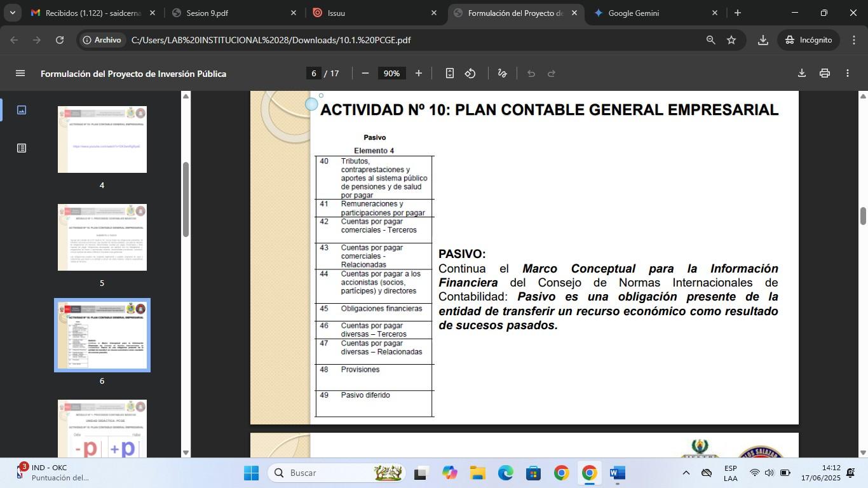Select the page 6 thumbnail

pyautogui.click(x=102, y=335)
